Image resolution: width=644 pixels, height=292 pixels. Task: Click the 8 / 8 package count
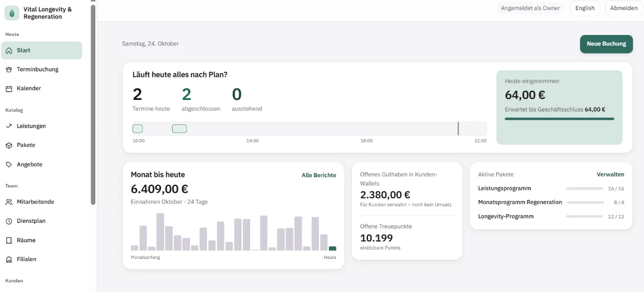pyautogui.click(x=619, y=203)
